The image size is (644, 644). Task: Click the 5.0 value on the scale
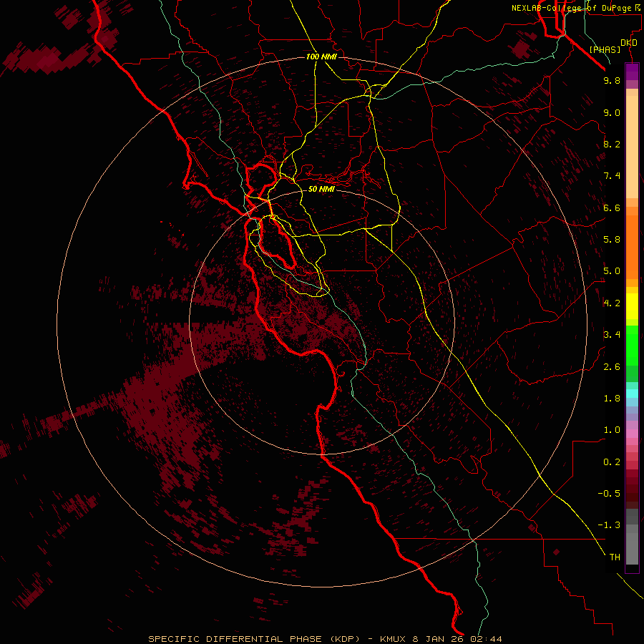point(612,271)
